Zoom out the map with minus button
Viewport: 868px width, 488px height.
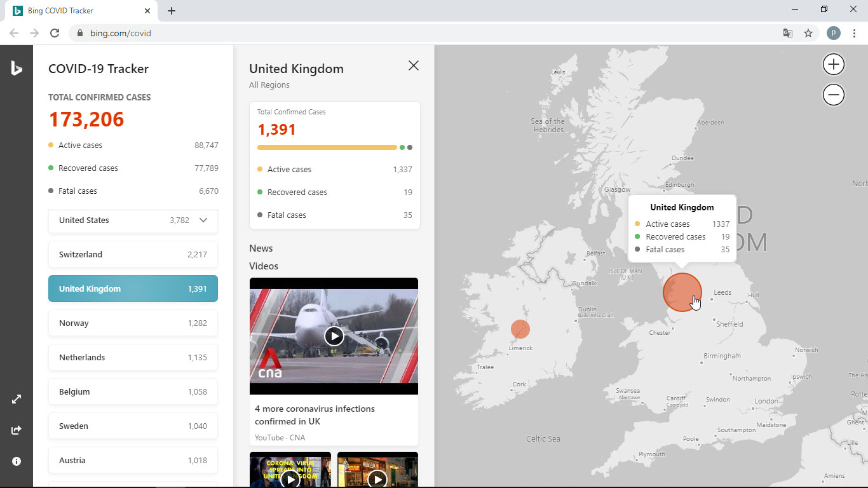(834, 95)
